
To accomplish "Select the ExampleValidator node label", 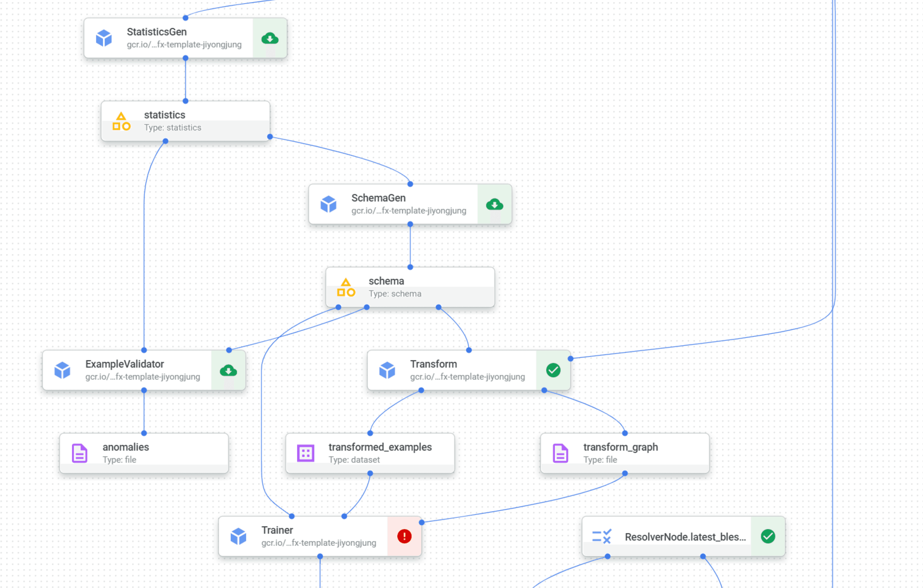I will tap(125, 364).
